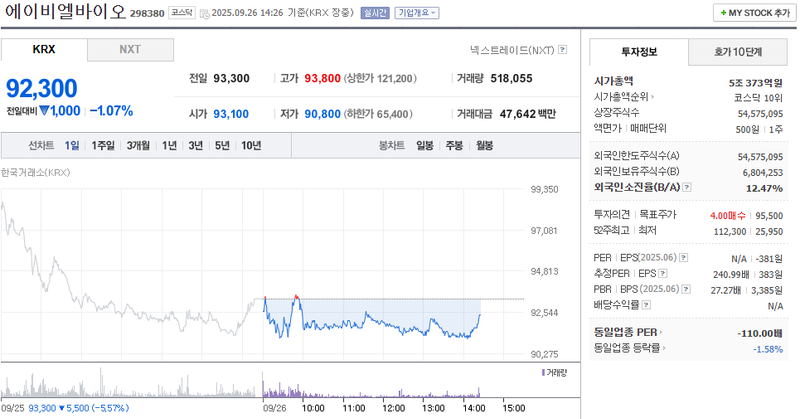This screenshot has height=419, width=800.
Task: Click the help icon next to 외국인소진율(B/A)
Action: [x=687, y=187]
